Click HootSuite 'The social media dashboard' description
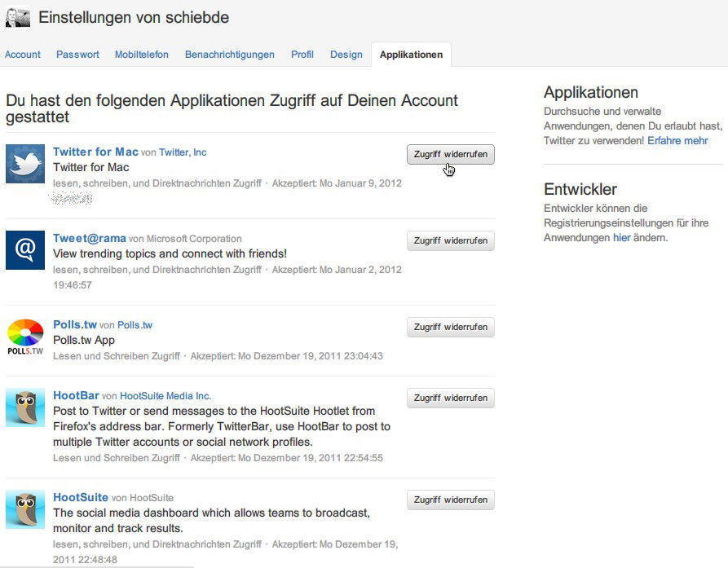The image size is (728, 568). pyautogui.click(x=211, y=520)
